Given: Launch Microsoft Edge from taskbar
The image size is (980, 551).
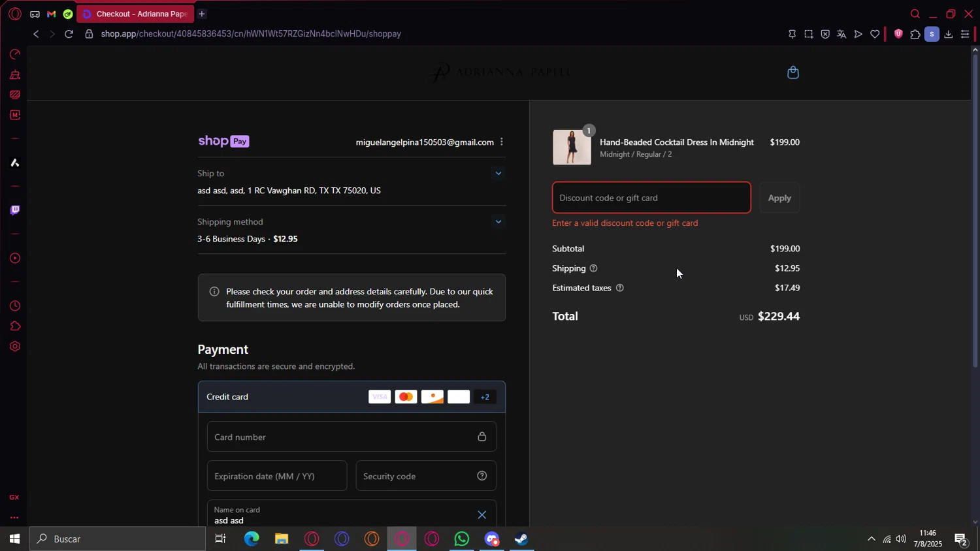Looking at the screenshot, I should click(252, 539).
